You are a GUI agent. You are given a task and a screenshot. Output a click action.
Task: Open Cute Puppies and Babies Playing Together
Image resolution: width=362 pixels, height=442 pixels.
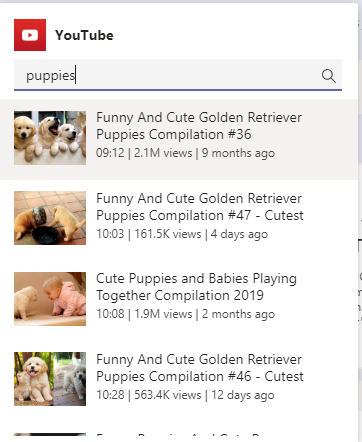tap(196, 287)
